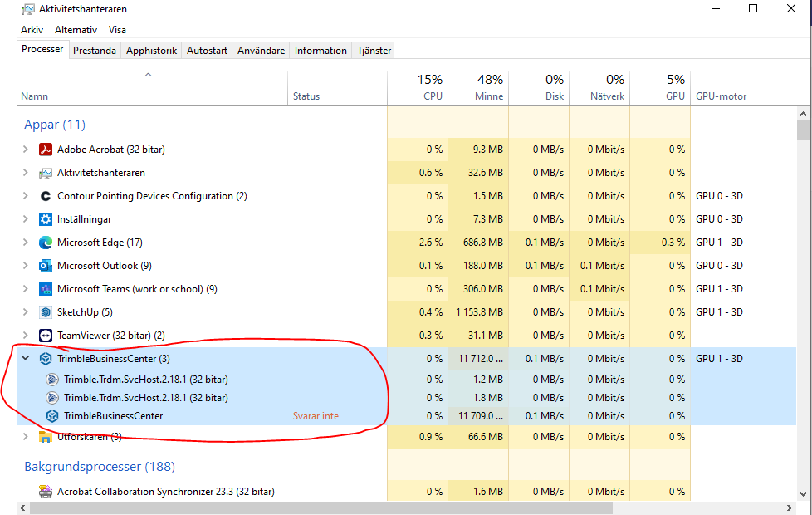Expand the SketchUp (5) group
812x515 pixels.
(x=25, y=311)
